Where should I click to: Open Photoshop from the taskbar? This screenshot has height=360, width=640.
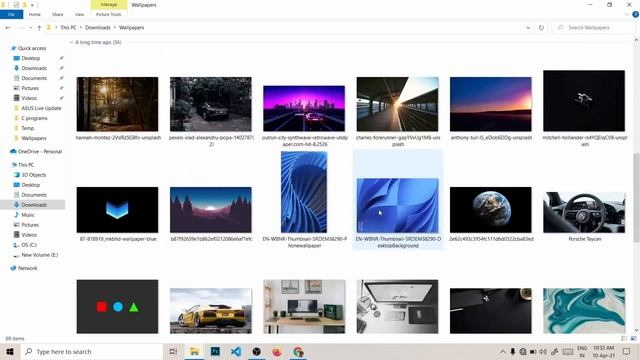pyautogui.click(x=215, y=351)
